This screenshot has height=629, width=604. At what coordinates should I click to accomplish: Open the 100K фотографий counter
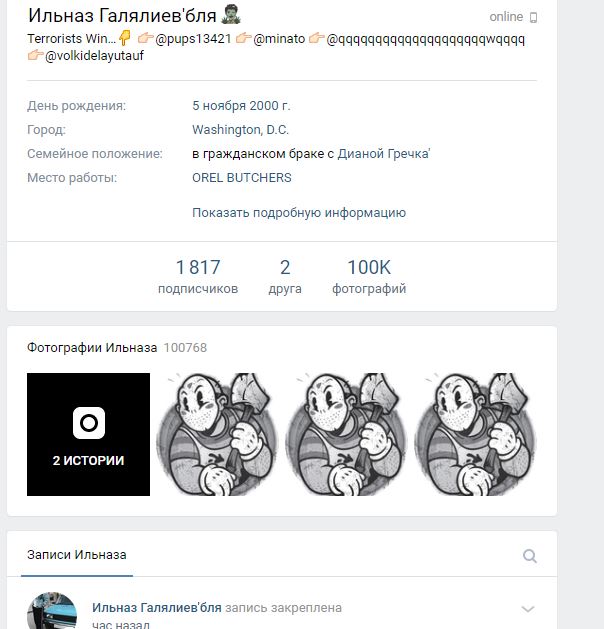click(x=369, y=276)
